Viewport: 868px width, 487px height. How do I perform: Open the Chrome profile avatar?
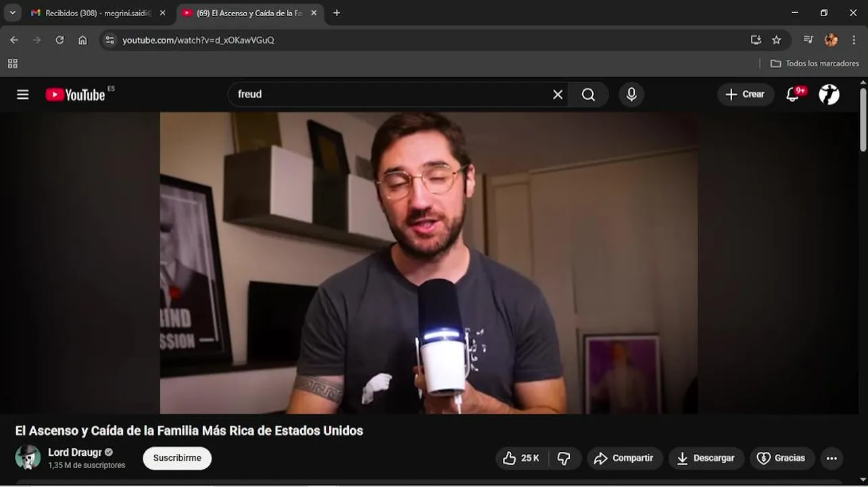point(831,40)
